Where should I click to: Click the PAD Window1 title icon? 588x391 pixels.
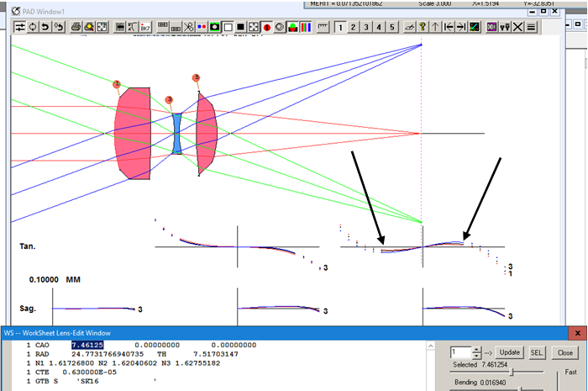point(15,11)
